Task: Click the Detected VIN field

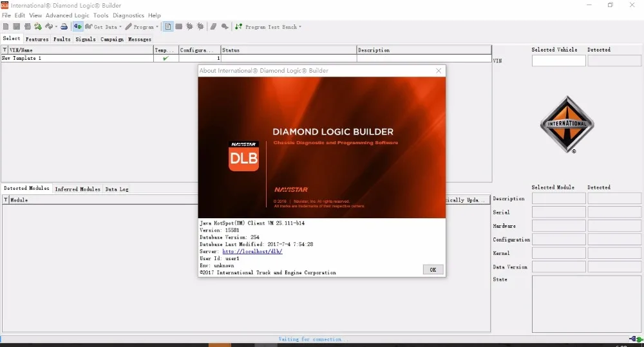Action: [x=614, y=61]
